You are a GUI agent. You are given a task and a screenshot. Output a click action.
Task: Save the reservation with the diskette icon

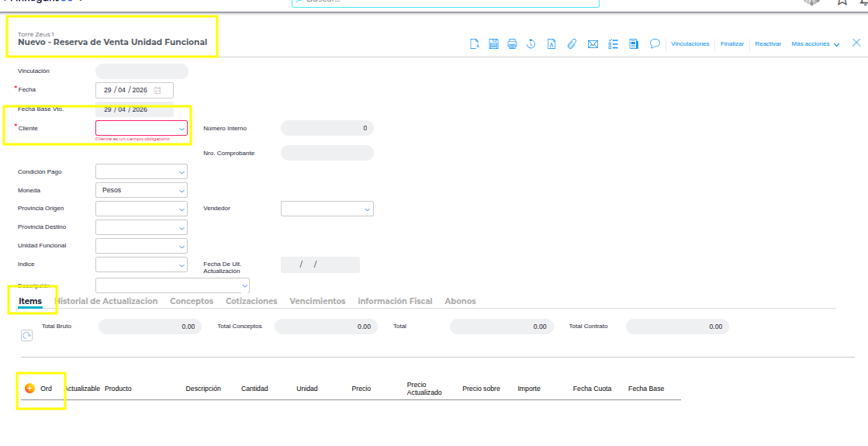493,44
